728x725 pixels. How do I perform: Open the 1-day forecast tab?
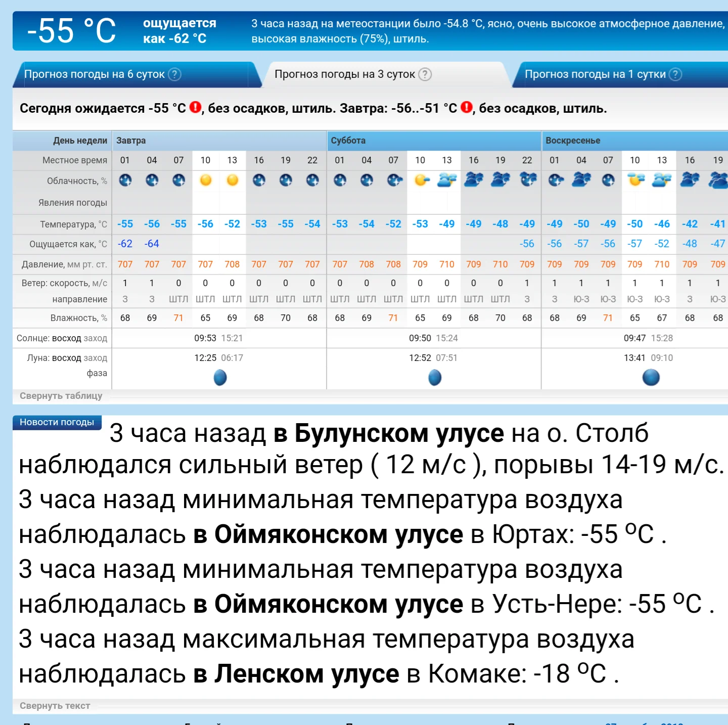click(596, 74)
